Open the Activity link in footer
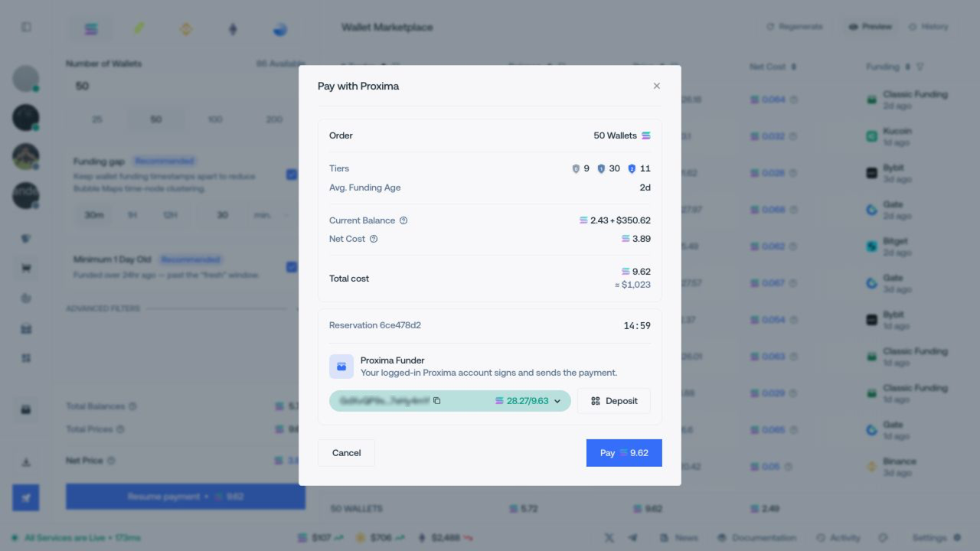This screenshot has width=980, height=551. tap(838, 538)
